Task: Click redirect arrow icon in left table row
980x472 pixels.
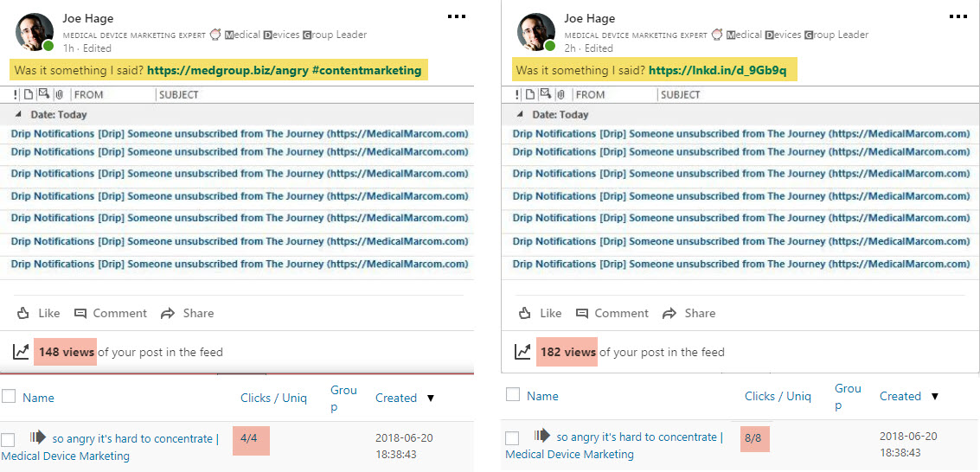Action: [x=37, y=437]
